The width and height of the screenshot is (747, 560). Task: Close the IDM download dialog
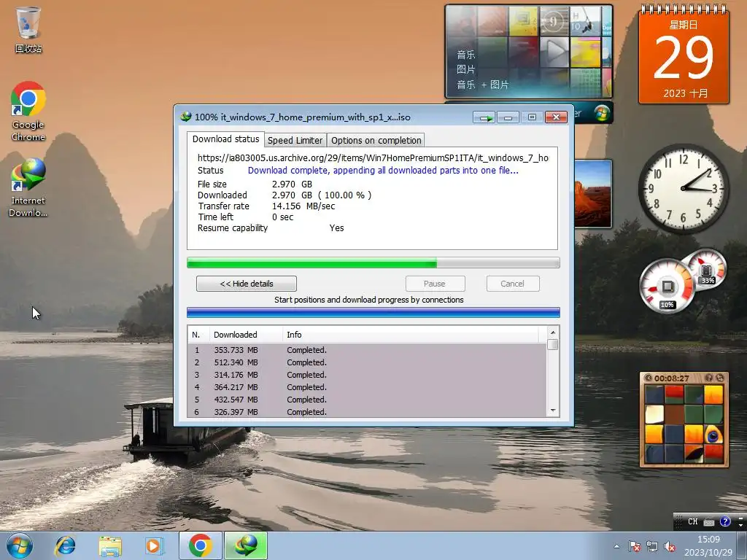coord(556,117)
